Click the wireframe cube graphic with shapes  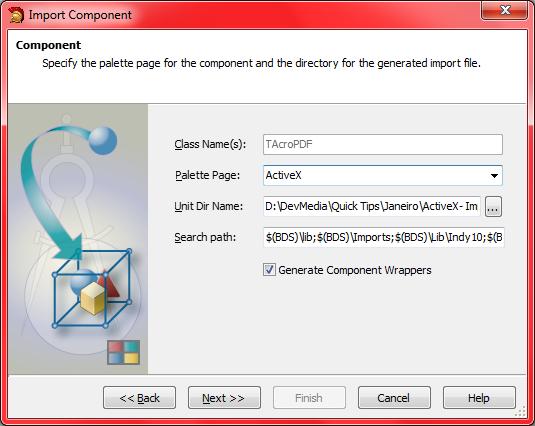tap(92, 289)
